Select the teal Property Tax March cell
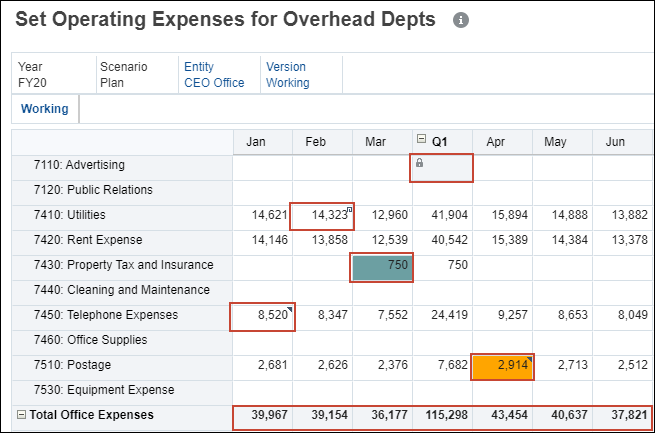 [x=382, y=265]
